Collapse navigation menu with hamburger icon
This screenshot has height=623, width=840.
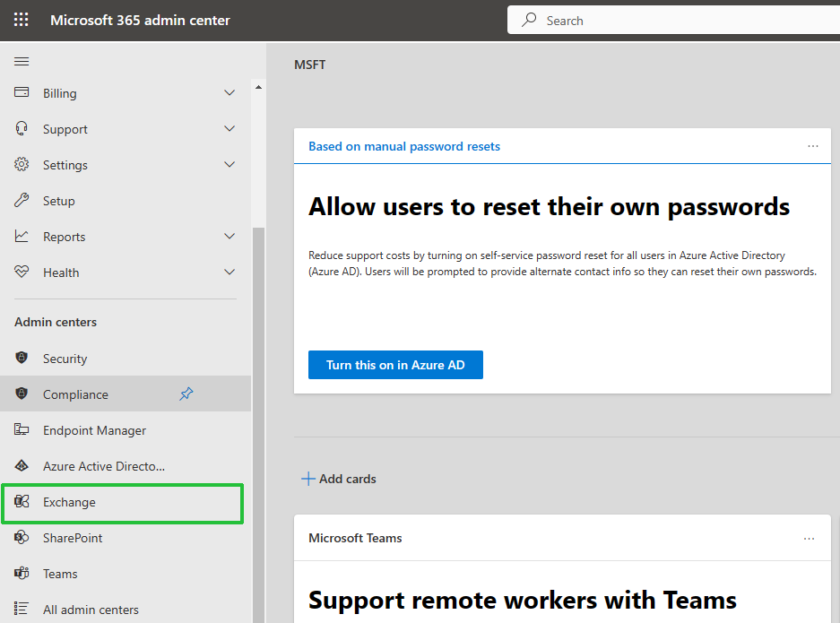pos(22,62)
